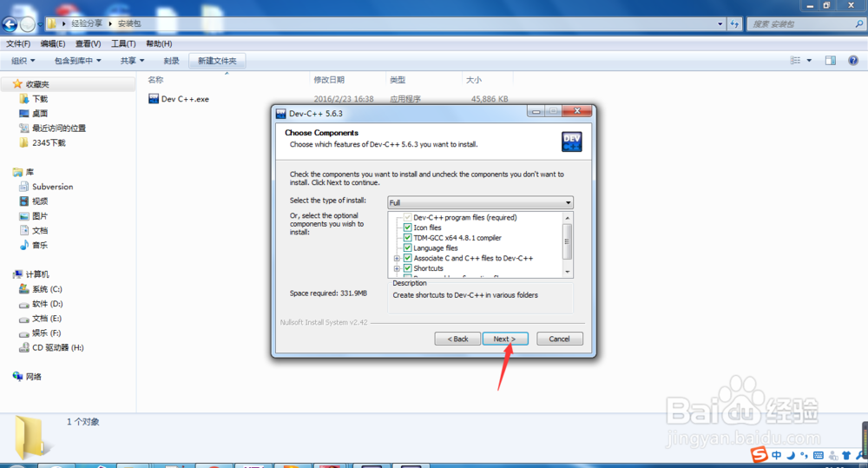This screenshot has height=468, width=868.
Task: Select 桌面 in favorites sidebar
Action: pos(40,114)
